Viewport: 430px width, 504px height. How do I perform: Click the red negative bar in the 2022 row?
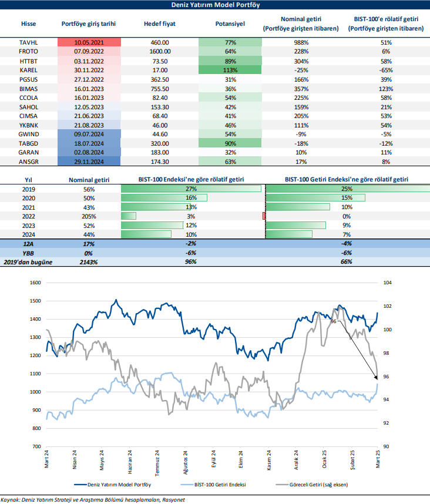click(264, 216)
